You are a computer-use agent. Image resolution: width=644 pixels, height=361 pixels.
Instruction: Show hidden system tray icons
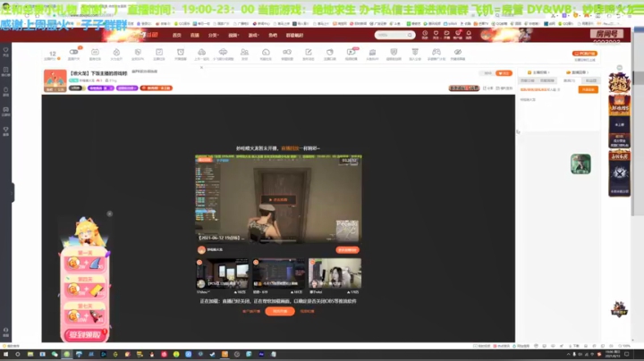coord(569,354)
